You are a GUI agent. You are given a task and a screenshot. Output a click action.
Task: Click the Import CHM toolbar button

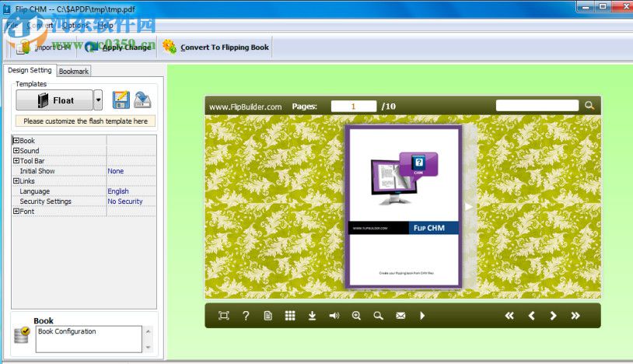point(44,47)
